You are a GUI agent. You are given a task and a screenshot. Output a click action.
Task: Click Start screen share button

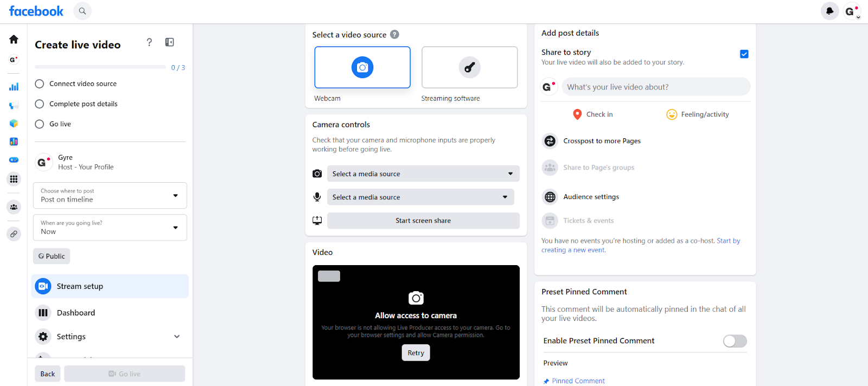click(x=423, y=221)
